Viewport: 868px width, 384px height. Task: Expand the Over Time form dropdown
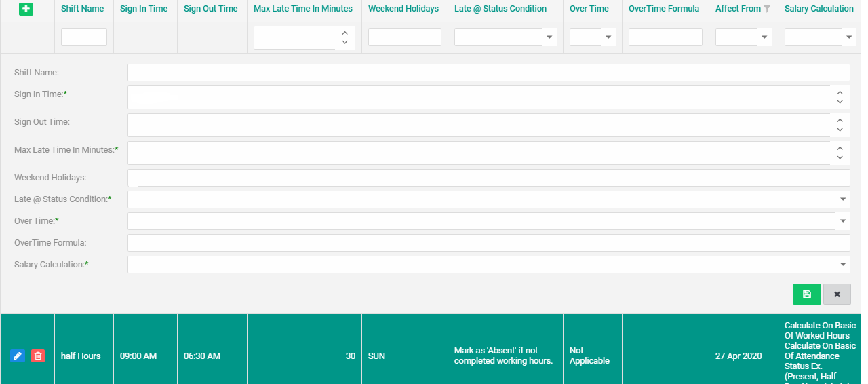[x=843, y=221]
